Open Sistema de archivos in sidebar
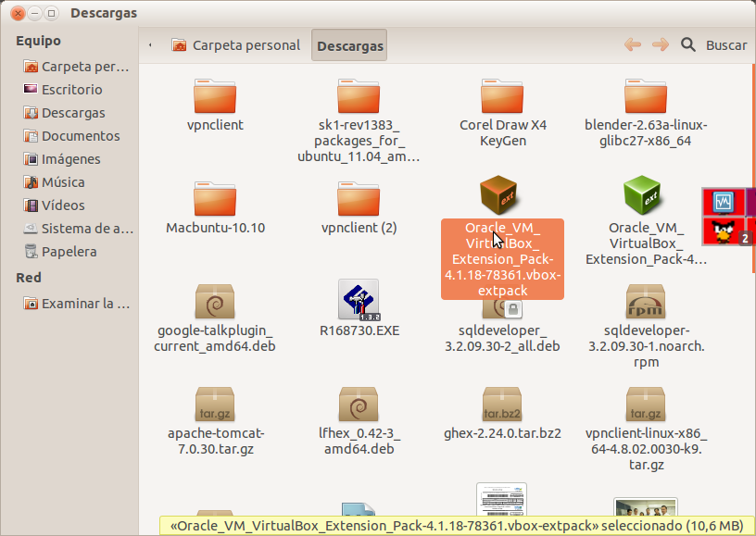Viewport: 756px width, 536px height. pyautogui.click(x=79, y=229)
